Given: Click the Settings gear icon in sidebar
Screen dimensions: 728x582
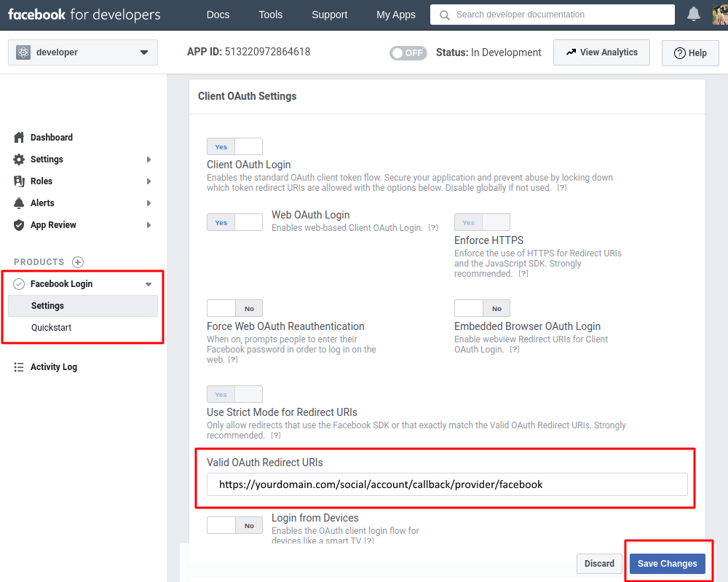Looking at the screenshot, I should click(19, 160).
